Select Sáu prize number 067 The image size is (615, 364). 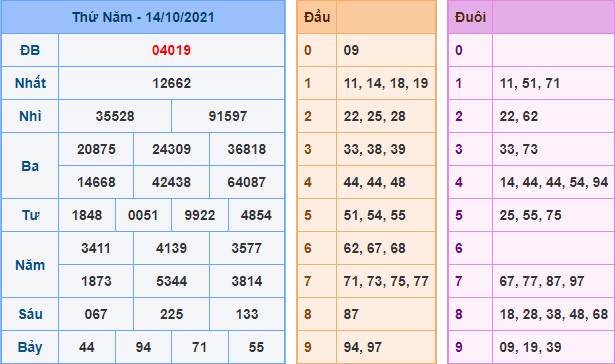coord(96,314)
